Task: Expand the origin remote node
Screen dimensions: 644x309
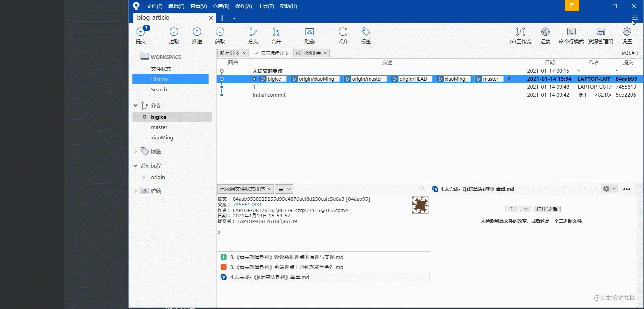Action: pyautogui.click(x=144, y=177)
